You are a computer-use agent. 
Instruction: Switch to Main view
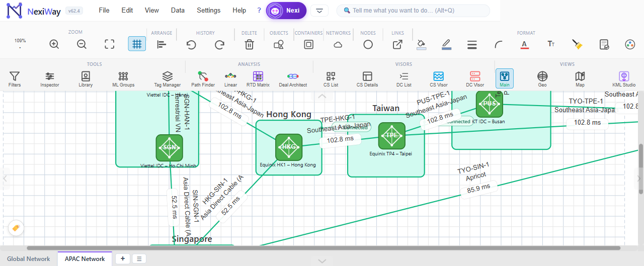coord(505,78)
